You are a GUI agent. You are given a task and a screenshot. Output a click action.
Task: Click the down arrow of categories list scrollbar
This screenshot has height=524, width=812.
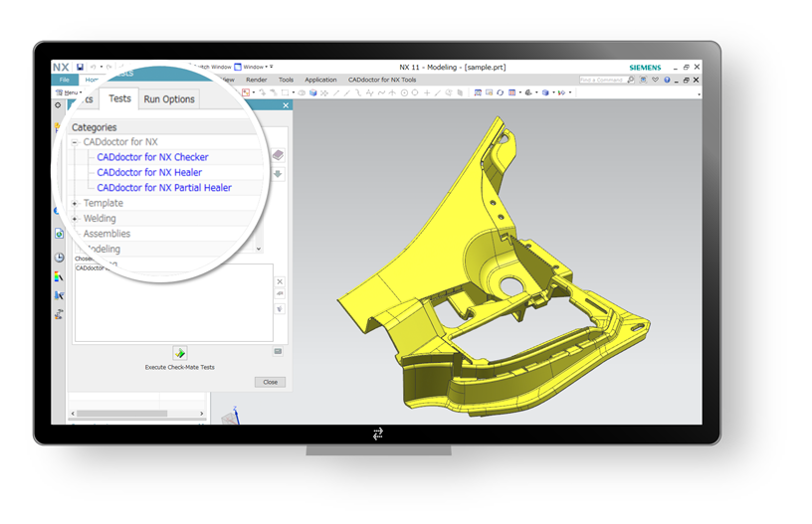point(259,249)
